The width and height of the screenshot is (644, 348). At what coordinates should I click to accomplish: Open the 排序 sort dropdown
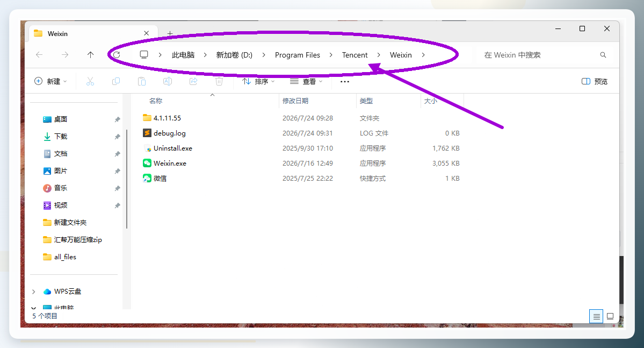pyautogui.click(x=258, y=81)
